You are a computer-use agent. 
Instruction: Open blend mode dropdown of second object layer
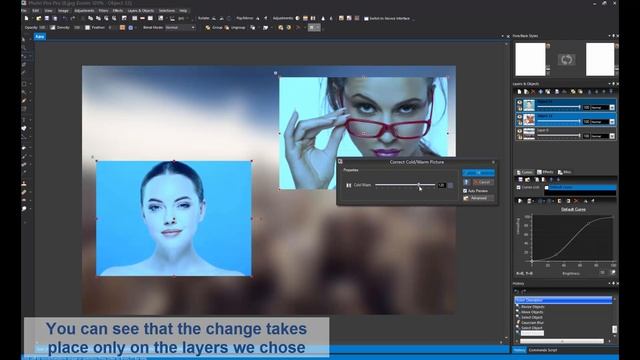click(x=612, y=122)
